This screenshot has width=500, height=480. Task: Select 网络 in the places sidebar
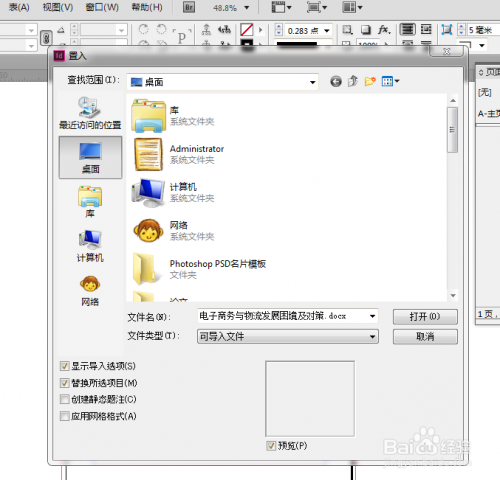[90, 291]
